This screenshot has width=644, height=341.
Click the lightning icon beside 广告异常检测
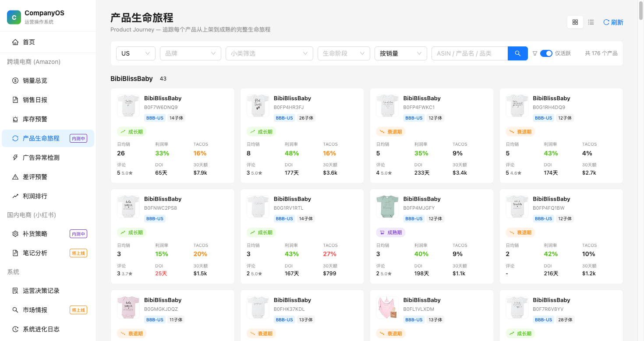15,158
